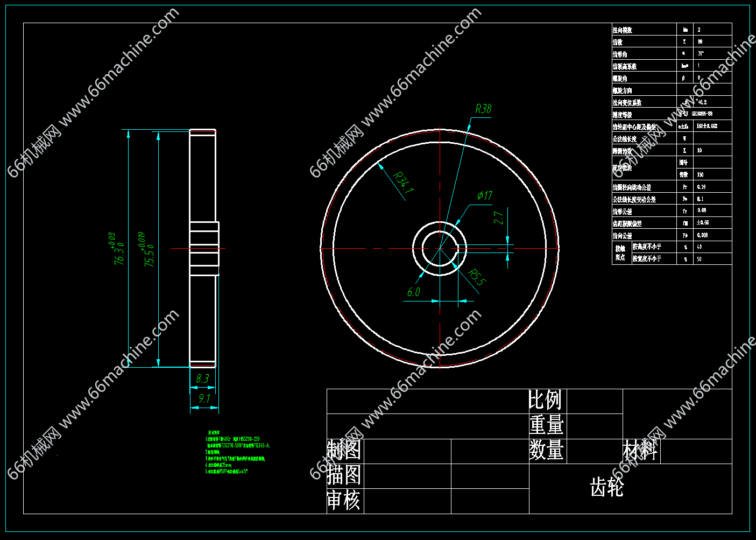Viewport: 756px width, 540px height.
Task: Select the 6.0 keyway width dimension
Action: pos(413,292)
